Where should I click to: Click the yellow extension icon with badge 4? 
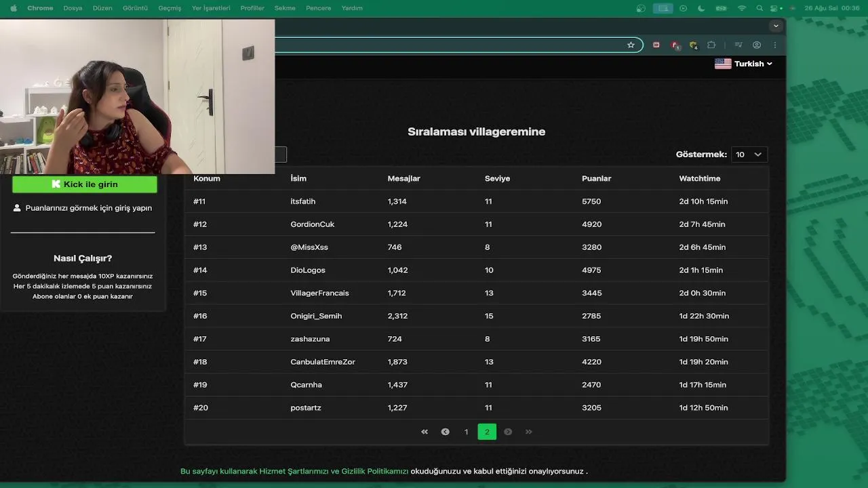[x=693, y=45]
